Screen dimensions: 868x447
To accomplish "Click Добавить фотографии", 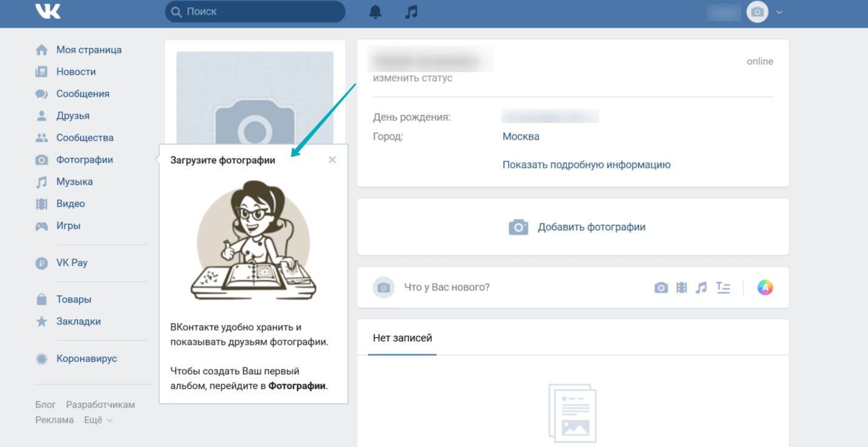I will pos(577,227).
